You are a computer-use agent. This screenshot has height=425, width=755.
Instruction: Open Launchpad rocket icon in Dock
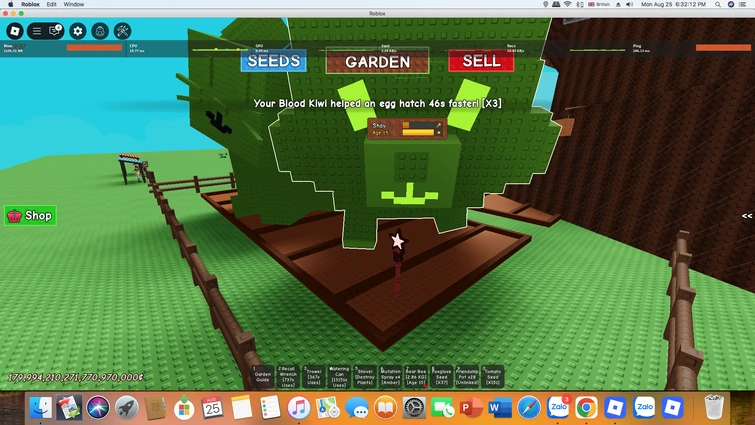127,408
